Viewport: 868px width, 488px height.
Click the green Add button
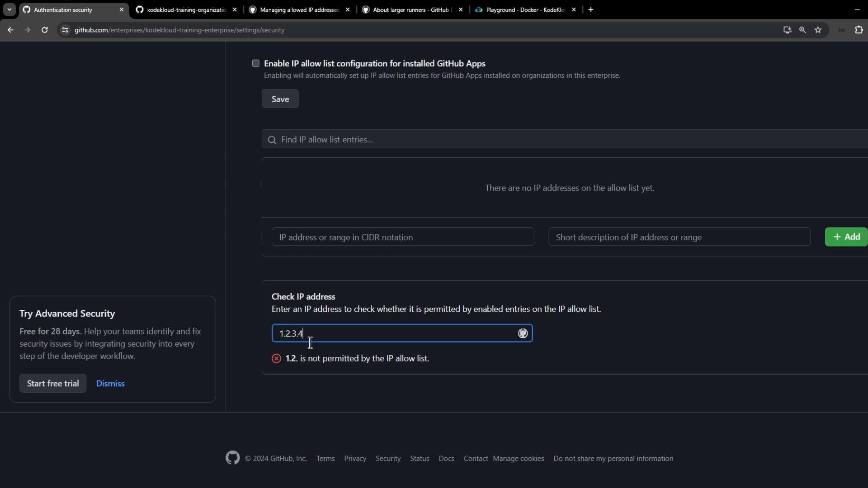(x=846, y=237)
